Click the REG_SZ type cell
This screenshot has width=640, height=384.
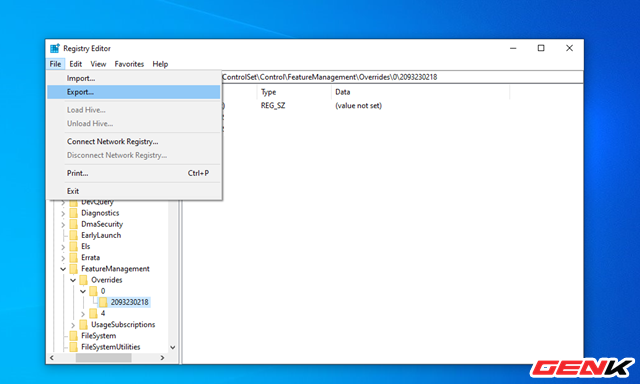click(x=273, y=106)
